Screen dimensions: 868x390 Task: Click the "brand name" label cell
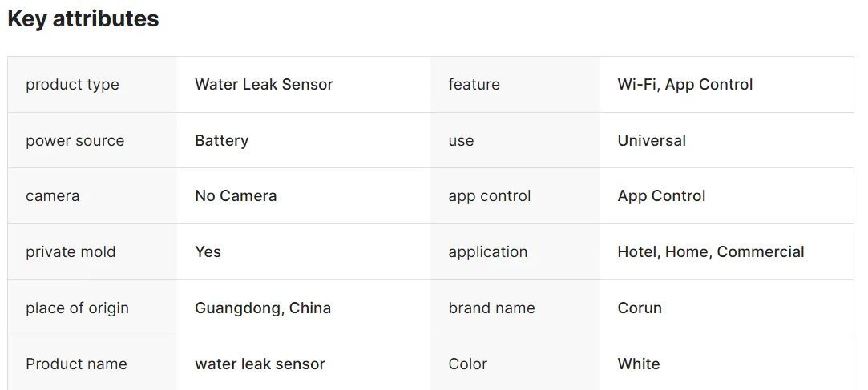491,308
